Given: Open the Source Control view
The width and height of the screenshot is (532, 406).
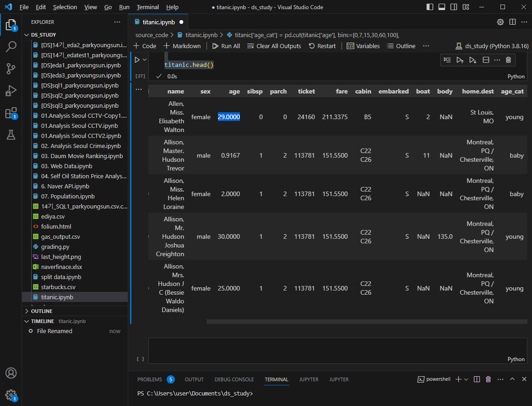Looking at the screenshot, I should pyautogui.click(x=11, y=69).
